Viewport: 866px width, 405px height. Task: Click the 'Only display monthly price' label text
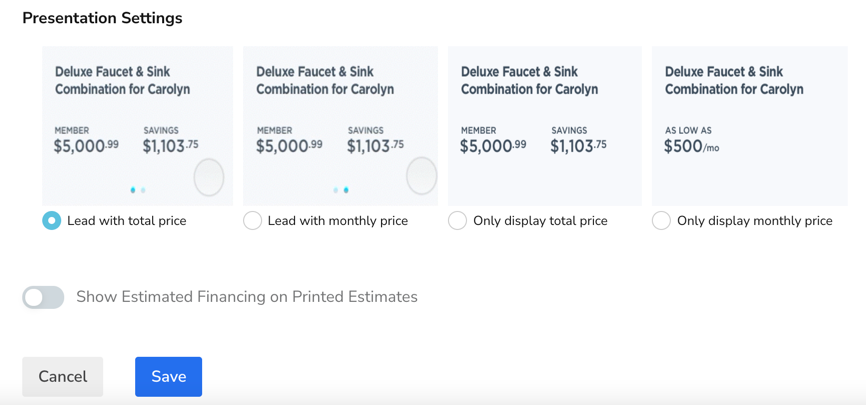coord(754,221)
